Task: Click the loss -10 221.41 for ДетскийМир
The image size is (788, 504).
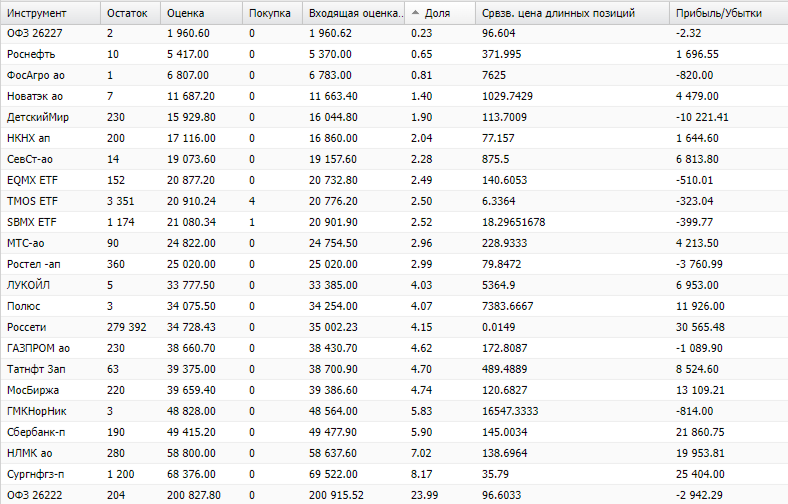Action: click(x=702, y=118)
